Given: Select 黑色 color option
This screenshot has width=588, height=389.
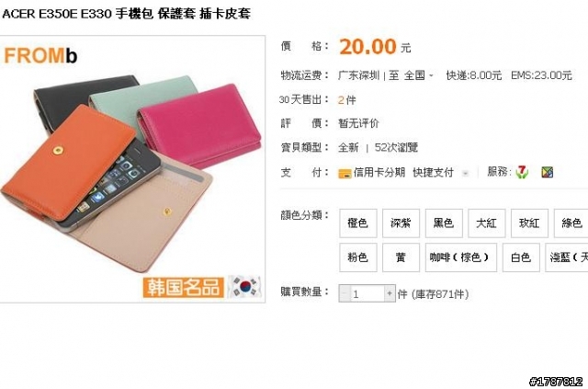Looking at the screenshot, I should (444, 223).
